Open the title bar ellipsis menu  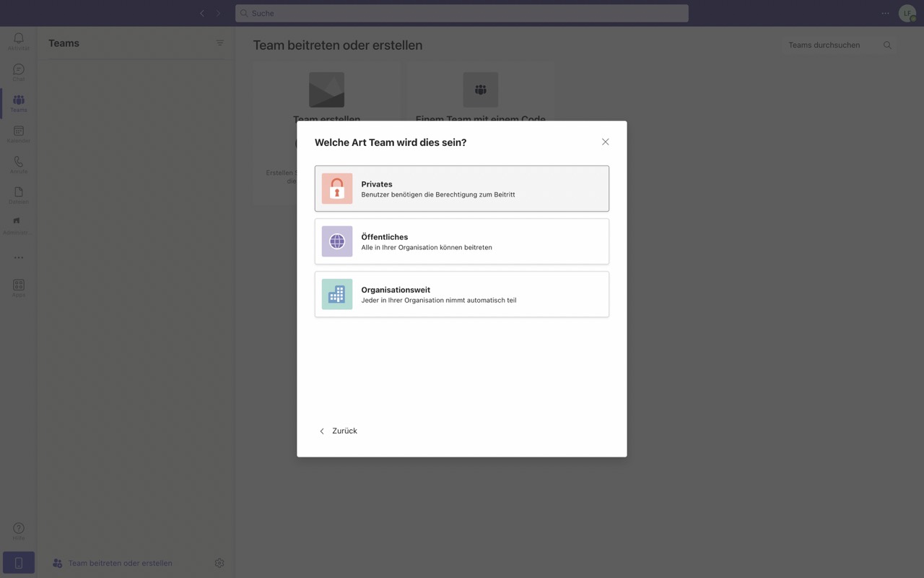(885, 13)
